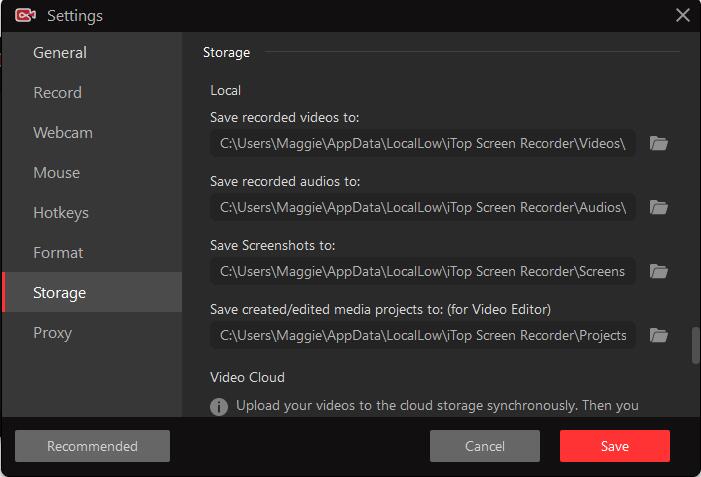Select the Storage tab
This screenshot has height=477, width=701.
click(60, 293)
